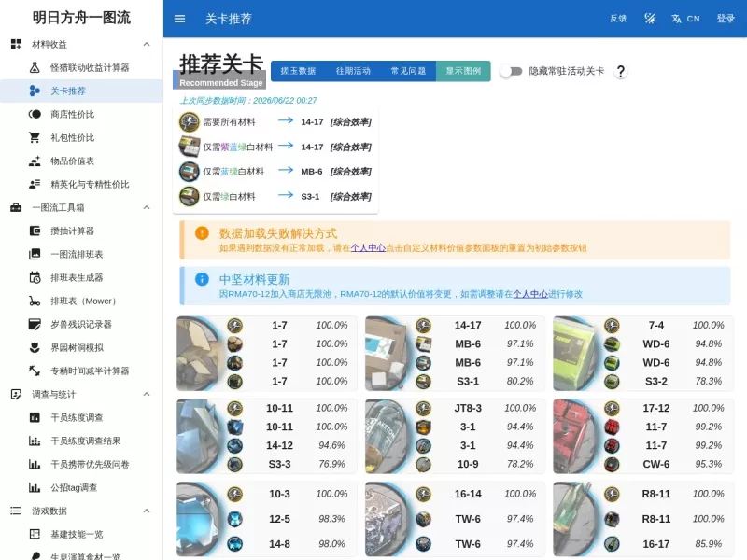Click the 公招tag调查 chart icon

click(35, 487)
